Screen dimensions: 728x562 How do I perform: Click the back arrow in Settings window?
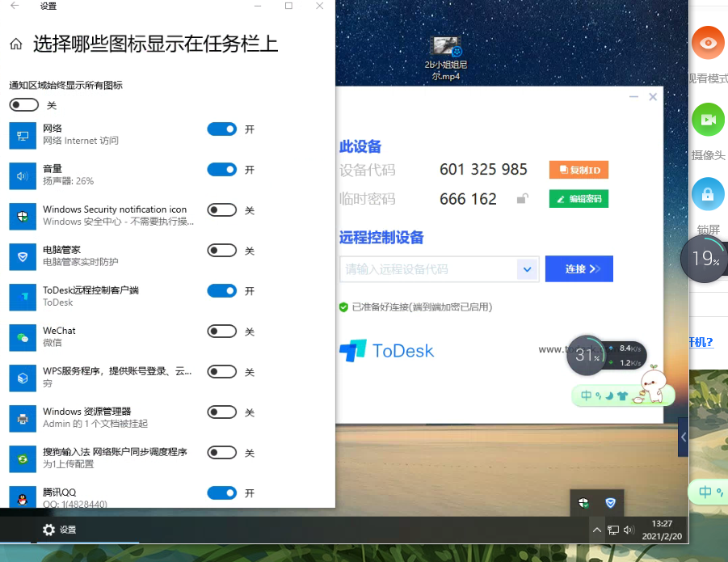click(15, 6)
